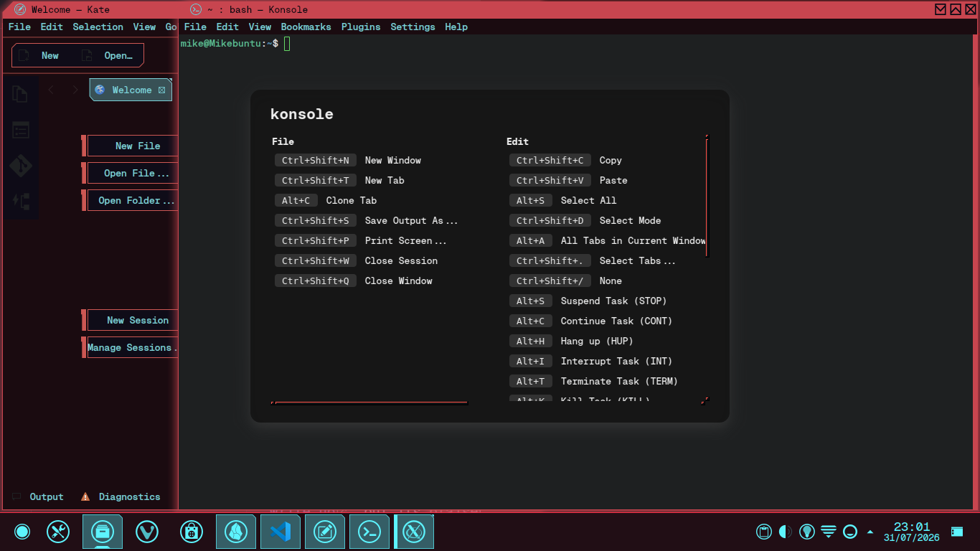Click the Kate icon in title bar
Viewport: 980px width, 551px height.
19,9
